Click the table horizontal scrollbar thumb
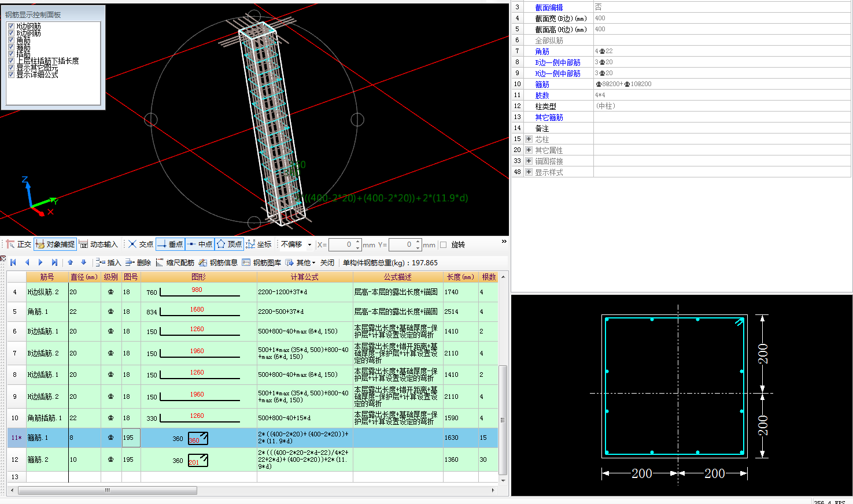The image size is (853, 504). 108,490
